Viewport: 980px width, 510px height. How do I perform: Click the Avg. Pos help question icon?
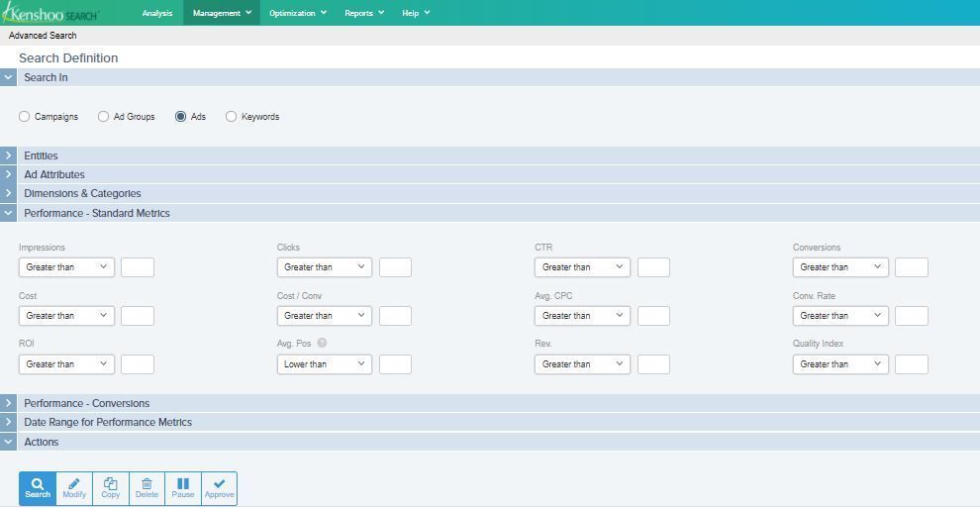[322, 343]
